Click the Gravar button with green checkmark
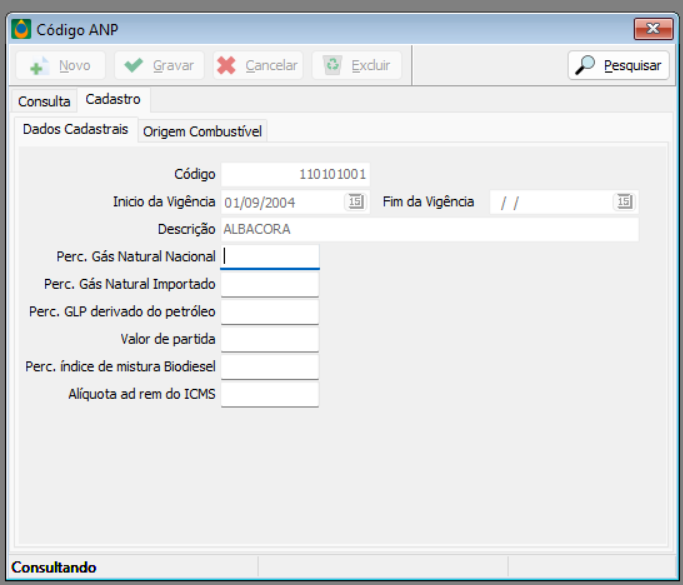Screen dimensions: 683x585 (x=159, y=66)
